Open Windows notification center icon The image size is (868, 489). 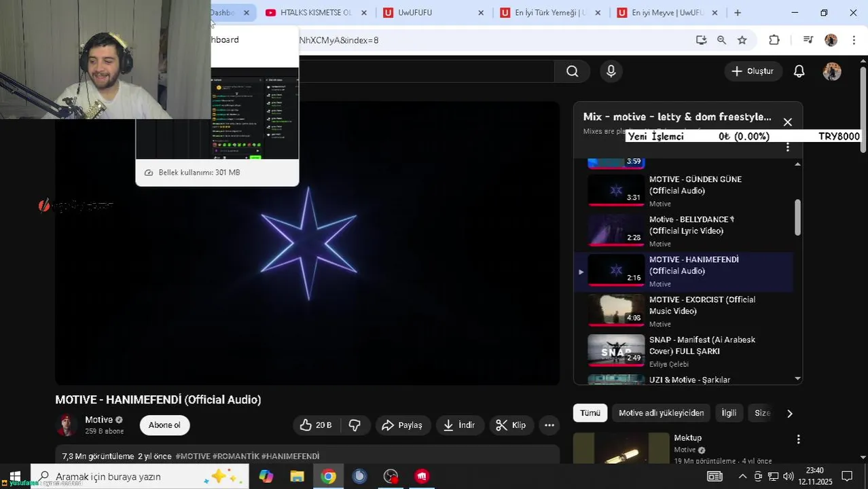point(847,476)
